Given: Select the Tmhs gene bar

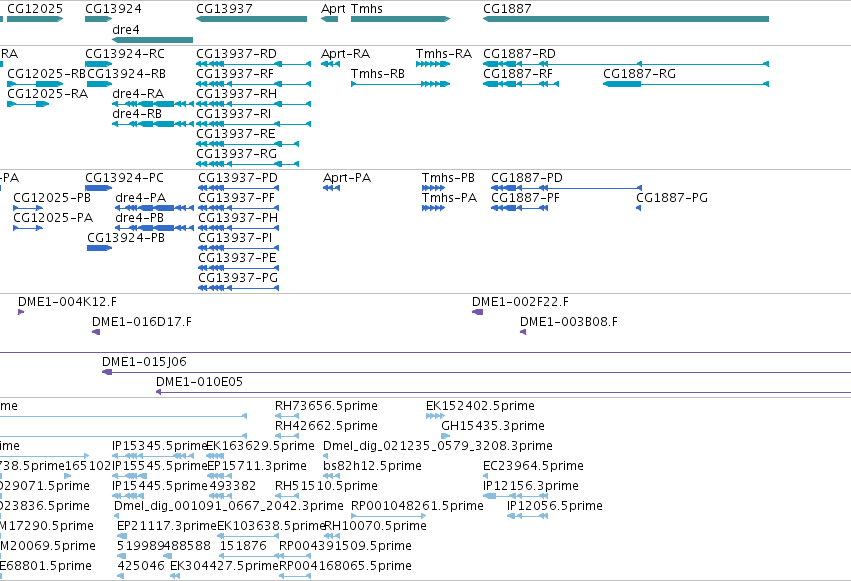Looking at the screenshot, I should tap(401, 19).
